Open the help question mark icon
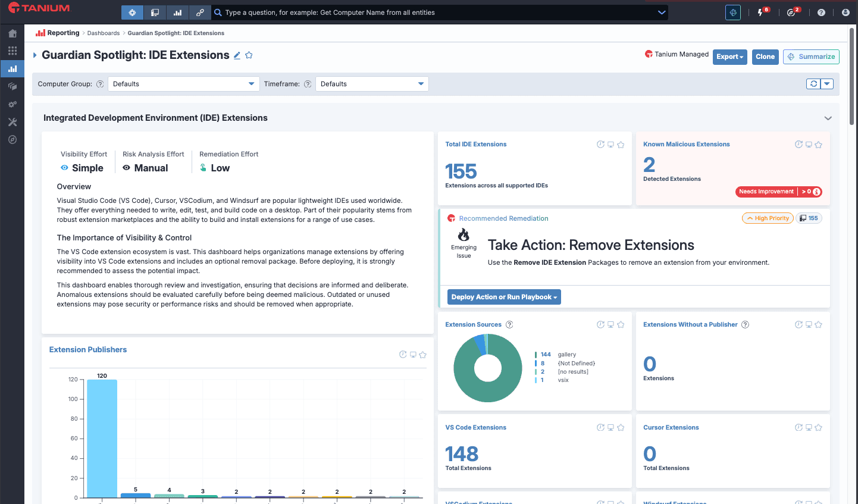Viewport: 858px width, 504px height. [821, 12]
